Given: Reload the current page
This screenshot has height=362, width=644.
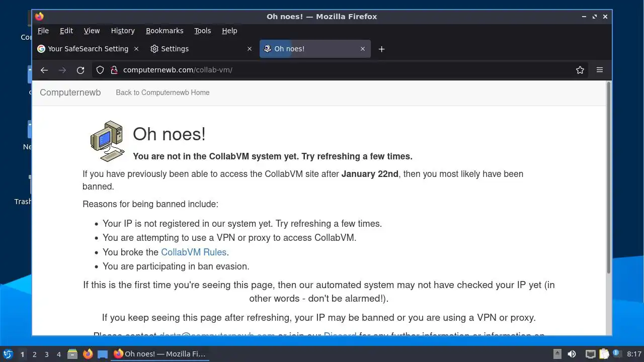Looking at the screenshot, I should (80, 70).
